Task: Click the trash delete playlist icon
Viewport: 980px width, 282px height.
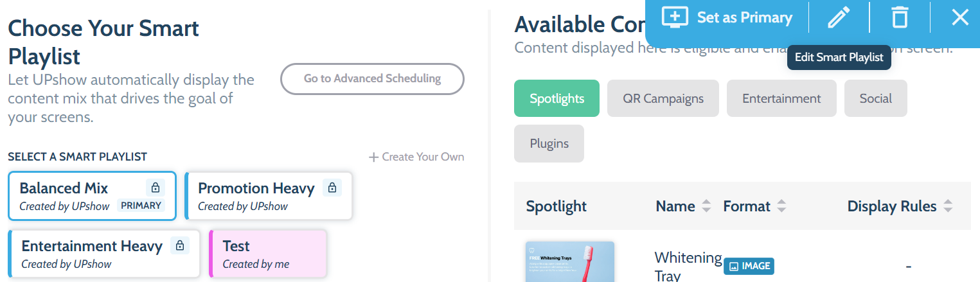Action: [900, 17]
